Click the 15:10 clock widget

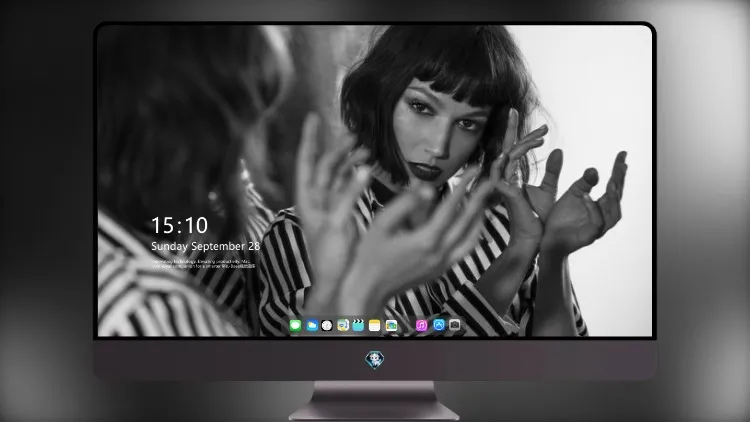pyautogui.click(x=179, y=225)
